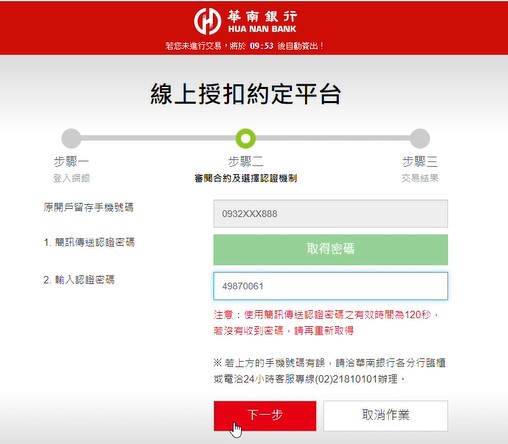Click the red 120-second validity notice text

[x=326, y=323]
